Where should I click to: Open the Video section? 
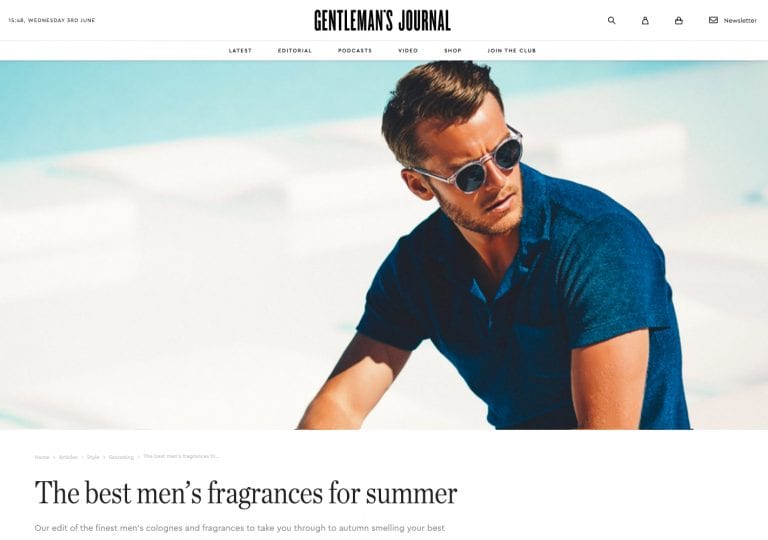click(408, 50)
